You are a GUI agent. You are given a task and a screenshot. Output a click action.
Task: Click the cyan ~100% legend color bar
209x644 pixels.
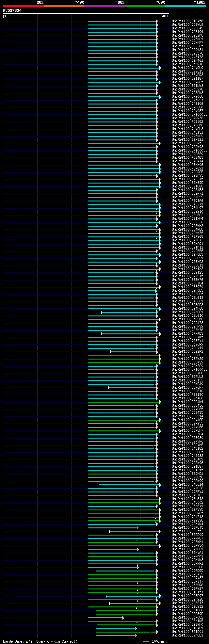point(185,6)
